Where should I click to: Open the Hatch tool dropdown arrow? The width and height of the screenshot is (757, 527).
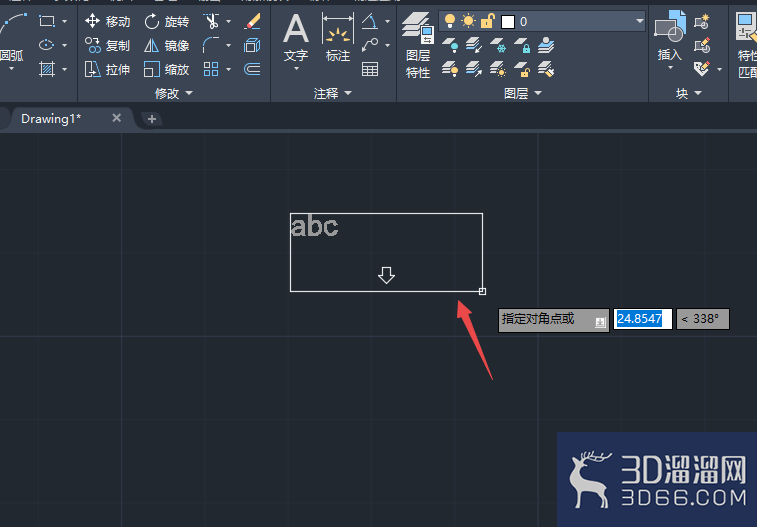(65, 69)
